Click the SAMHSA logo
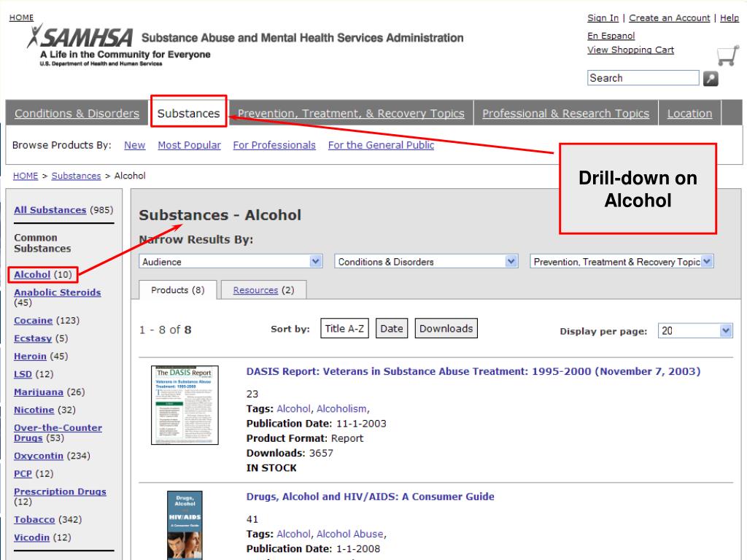 pyautogui.click(x=80, y=37)
